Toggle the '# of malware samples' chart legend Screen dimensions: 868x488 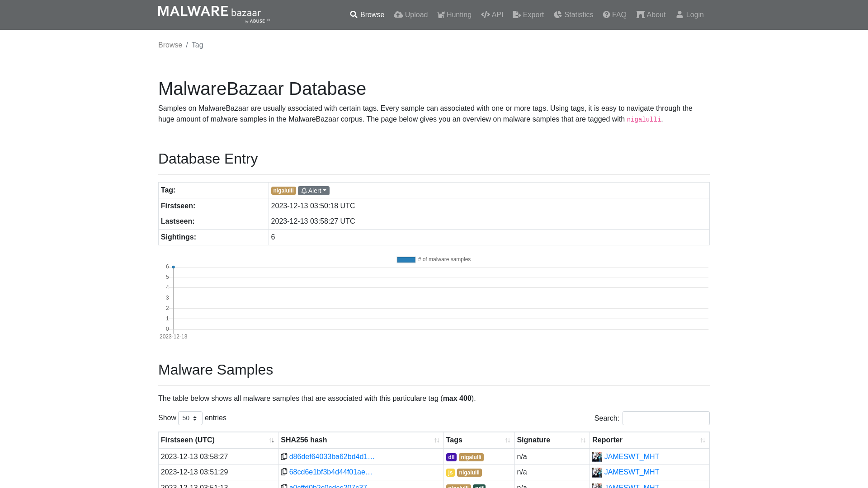pos(434,259)
